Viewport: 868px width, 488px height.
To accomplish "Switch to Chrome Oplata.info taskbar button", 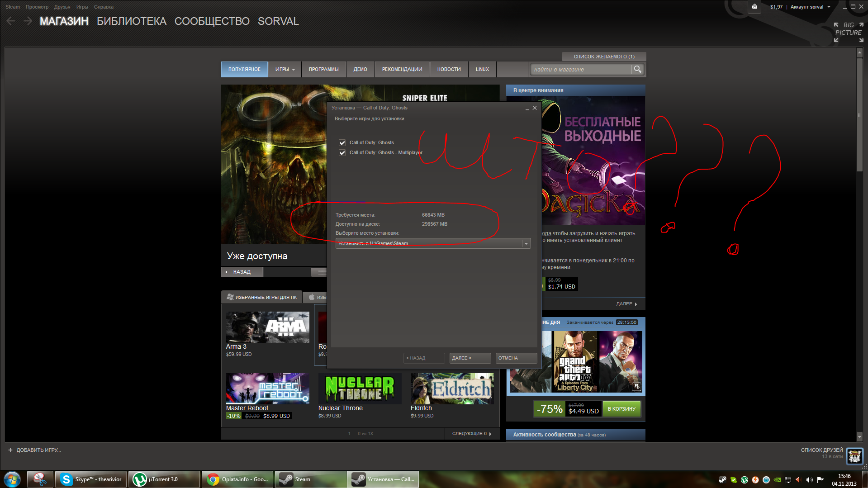I will [x=237, y=479].
